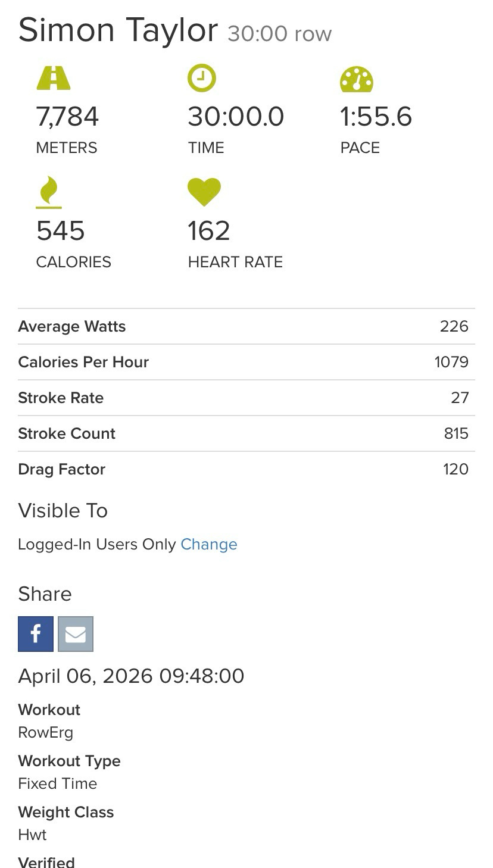Screen dimensions: 493x868
Task: Click the road distance meters icon
Action: click(54, 78)
